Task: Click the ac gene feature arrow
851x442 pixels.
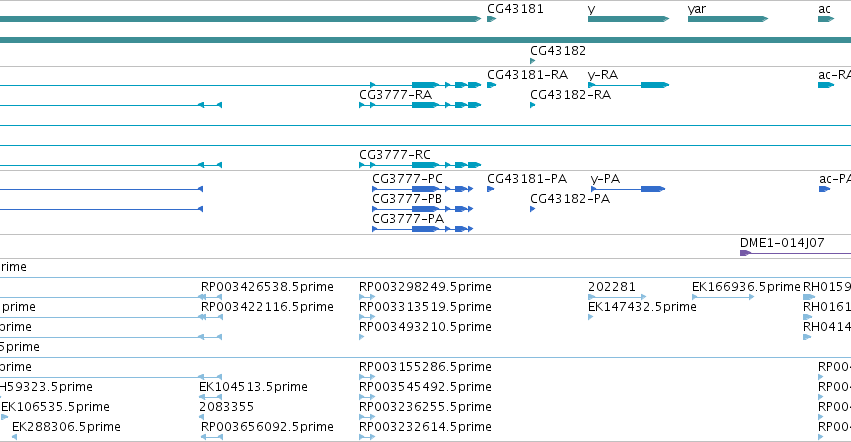Action: click(x=826, y=19)
